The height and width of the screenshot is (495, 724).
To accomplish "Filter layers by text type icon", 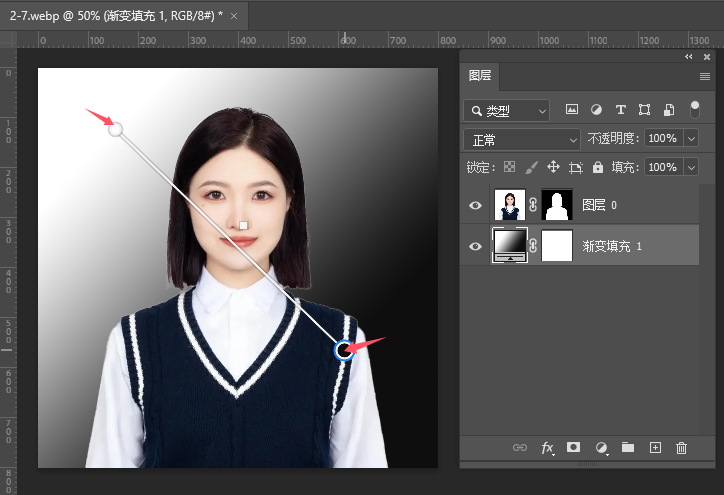I will (620, 109).
